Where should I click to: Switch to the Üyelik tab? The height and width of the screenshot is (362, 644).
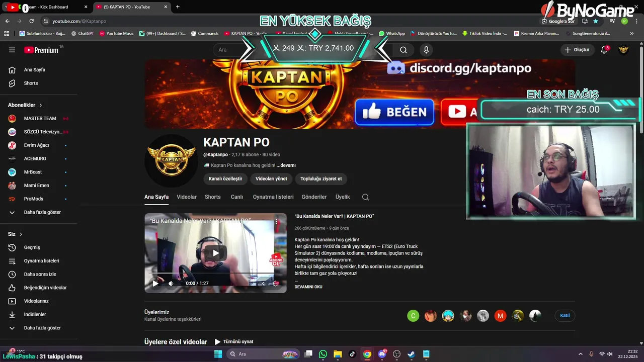coord(343,197)
